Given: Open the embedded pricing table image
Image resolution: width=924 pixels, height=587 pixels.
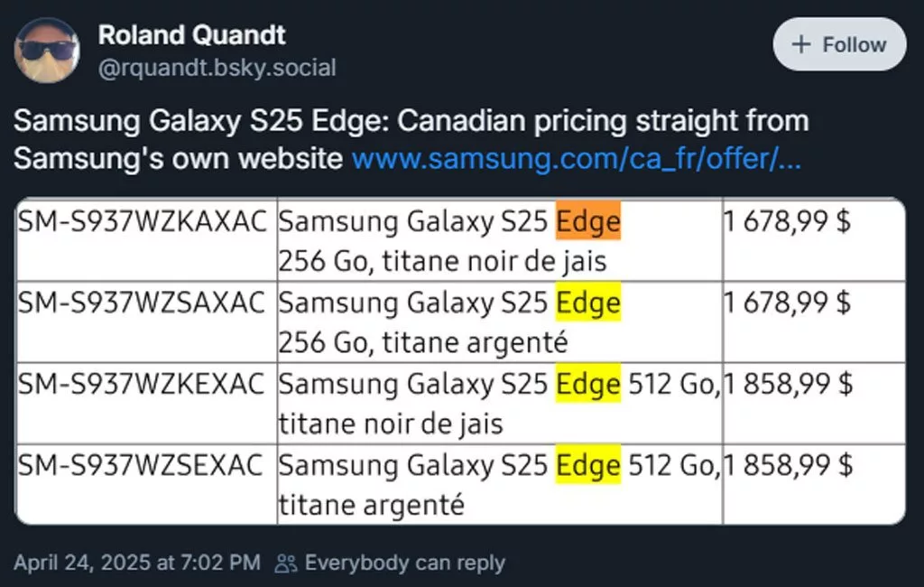Looking at the screenshot, I should 460,361.
